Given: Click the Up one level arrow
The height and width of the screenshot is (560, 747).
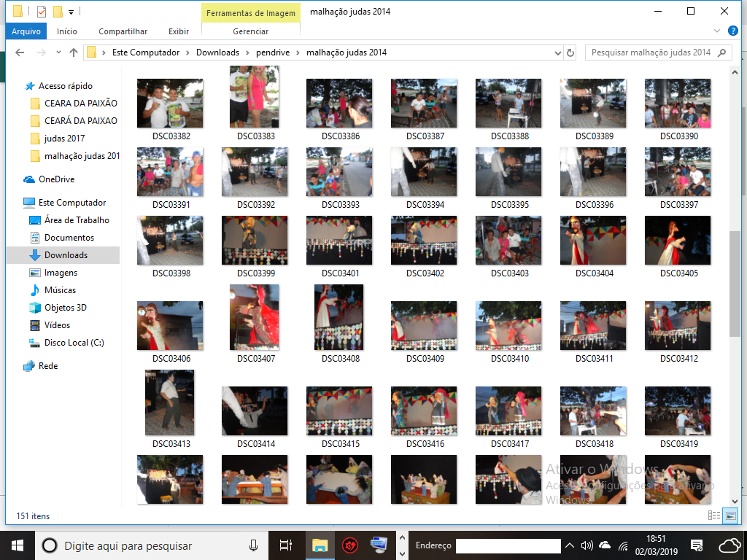Looking at the screenshot, I should click(74, 52).
